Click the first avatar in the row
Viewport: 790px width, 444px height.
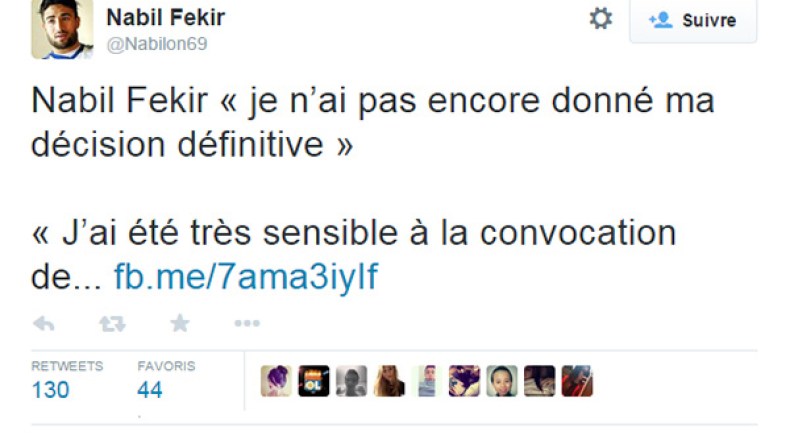pyautogui.click(x=276, y=381)
